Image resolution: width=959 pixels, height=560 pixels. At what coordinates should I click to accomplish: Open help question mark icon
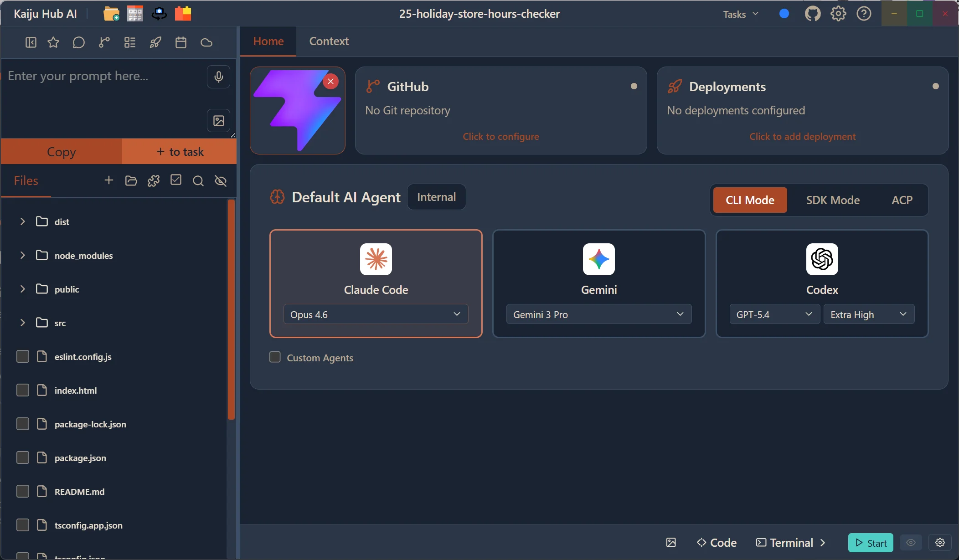coord(863,14)
